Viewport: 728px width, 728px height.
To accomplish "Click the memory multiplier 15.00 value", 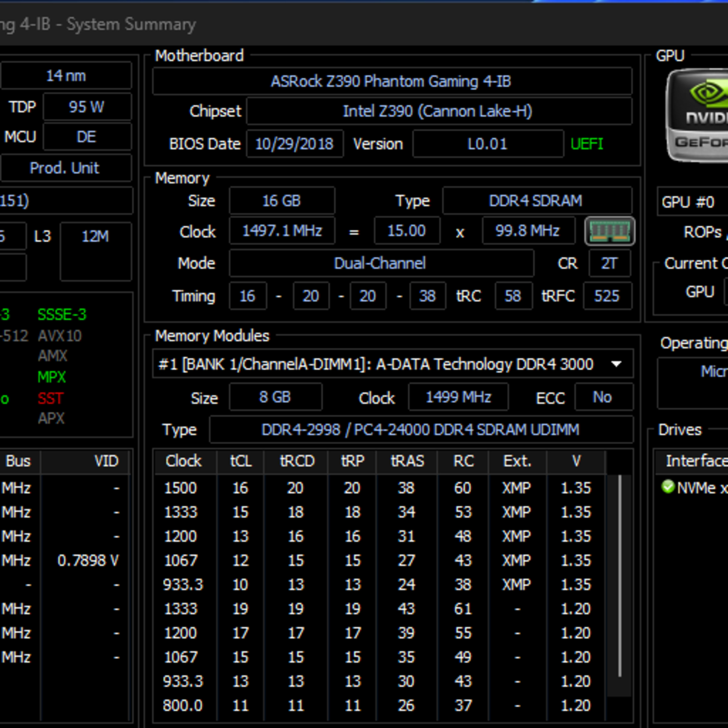I will (407, 231).
